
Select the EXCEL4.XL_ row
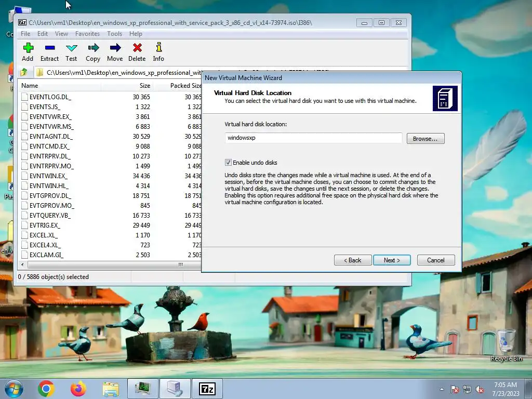pos(110,245)
